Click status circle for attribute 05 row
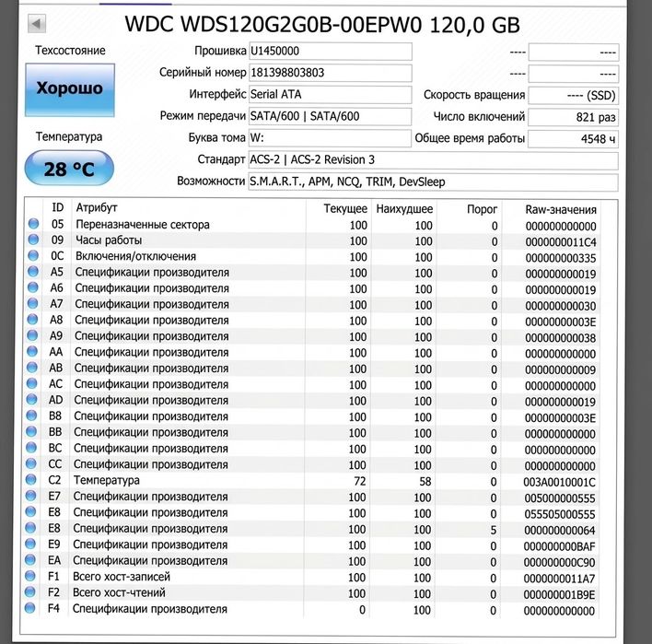This screenshot has width=652, height=644. [x=34, y=224]
